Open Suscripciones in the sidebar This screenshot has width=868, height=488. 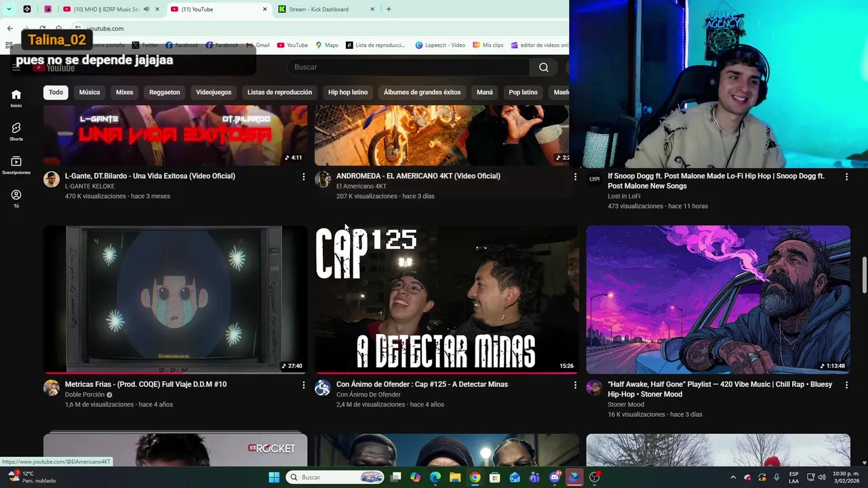(16, 165)
